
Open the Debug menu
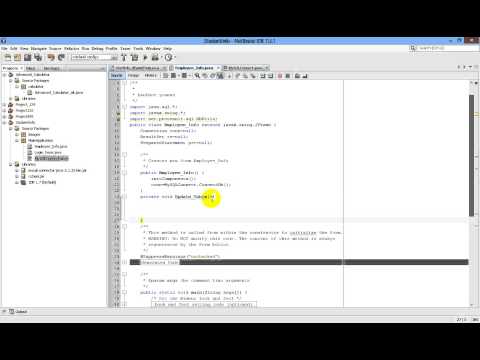click(97, 49)
